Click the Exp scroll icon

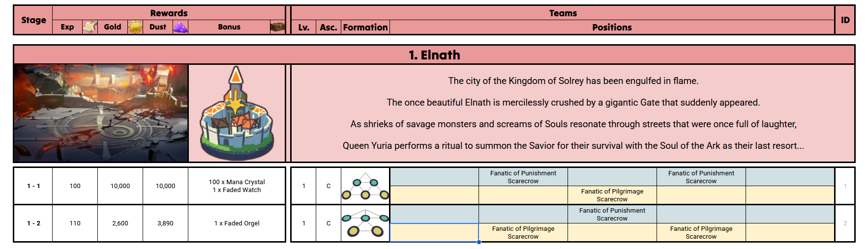click(90, 27)
